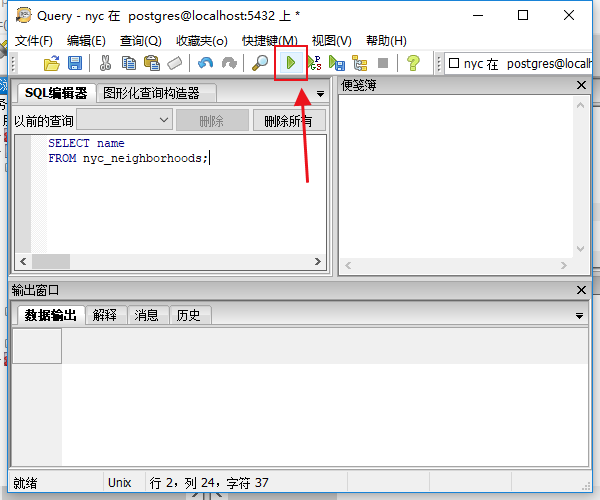
Task: Click nyc_neighborhoods in the SQL query
Action: pos(142,158)
